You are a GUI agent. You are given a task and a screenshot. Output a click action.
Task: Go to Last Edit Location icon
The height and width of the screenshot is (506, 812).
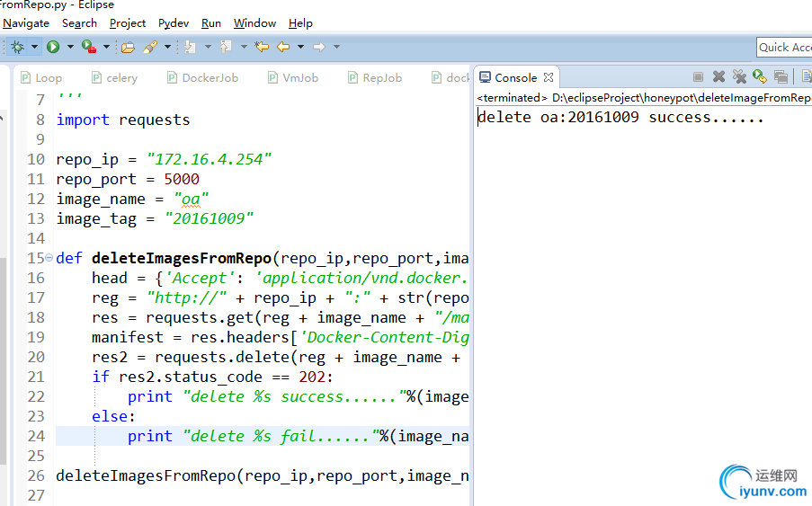tap(262, 47)
